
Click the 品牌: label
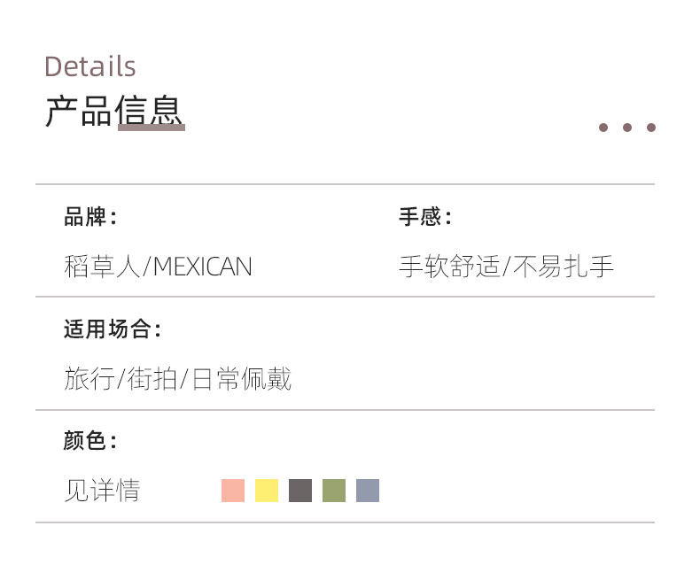[x=89, y=217]
